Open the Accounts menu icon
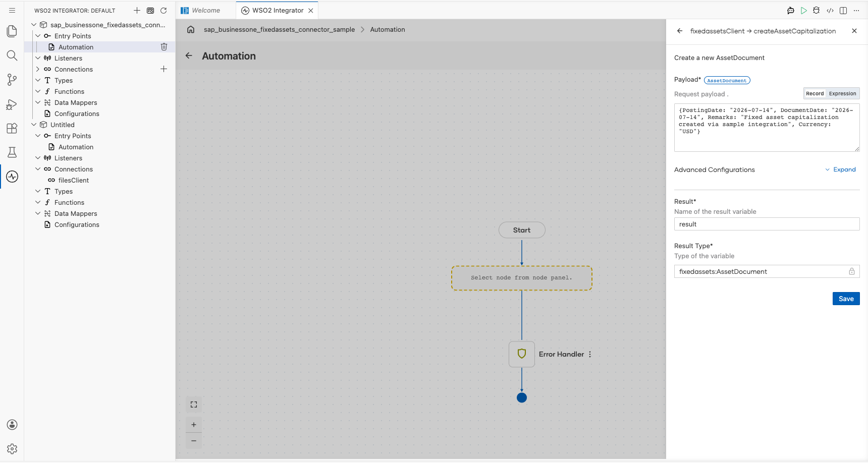868x463 pixels. coord(12,425)
